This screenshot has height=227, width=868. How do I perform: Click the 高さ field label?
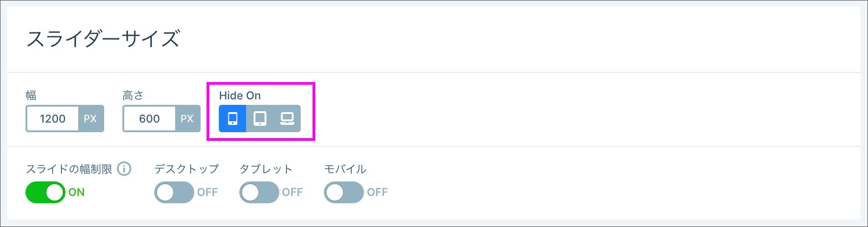pyautogui.click(x=133, y=95)
